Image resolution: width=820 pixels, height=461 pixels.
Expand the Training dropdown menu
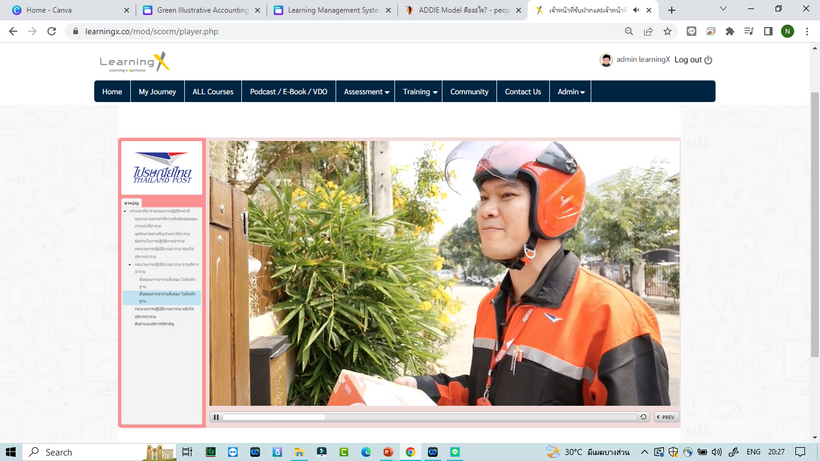point(420,92)
